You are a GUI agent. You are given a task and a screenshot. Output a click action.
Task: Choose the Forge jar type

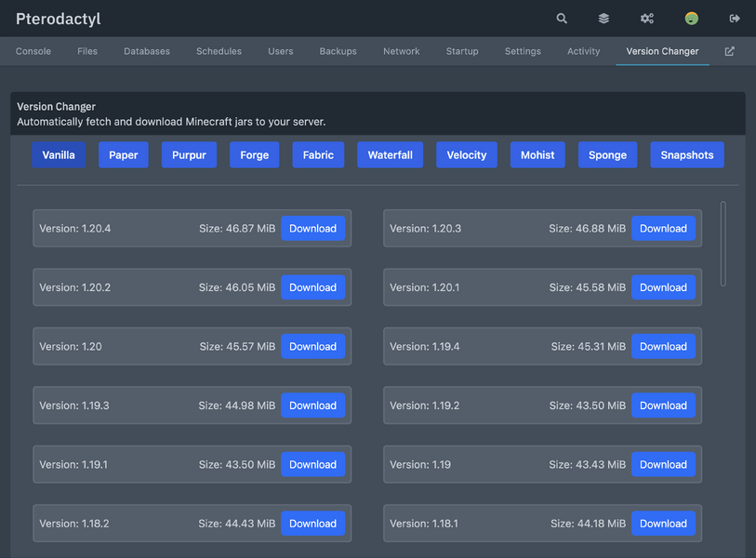pos(255,154)
